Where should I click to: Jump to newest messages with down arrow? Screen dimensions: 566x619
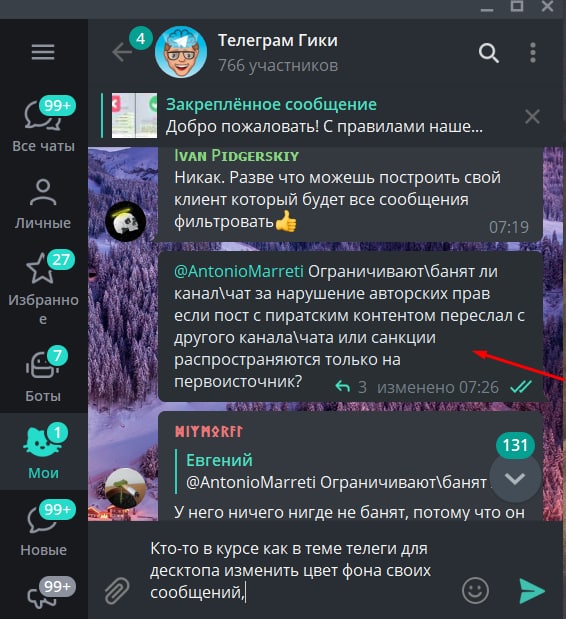(515, 478)
